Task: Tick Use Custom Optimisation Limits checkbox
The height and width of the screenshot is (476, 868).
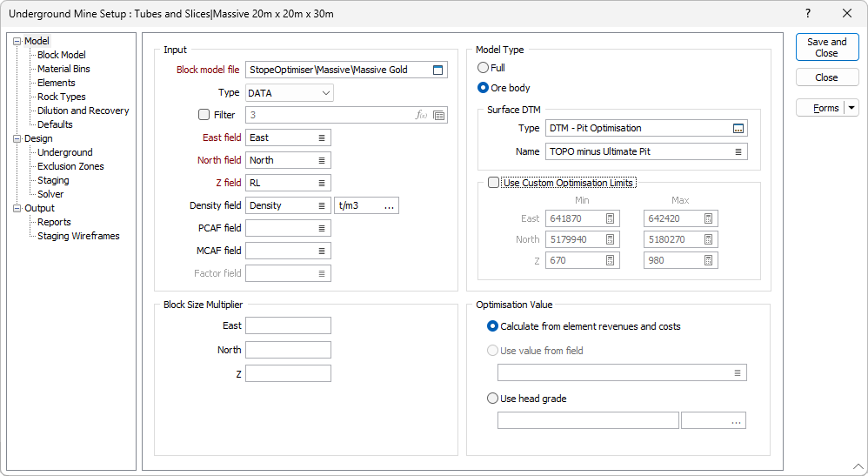Action: (x=493, y=183)
